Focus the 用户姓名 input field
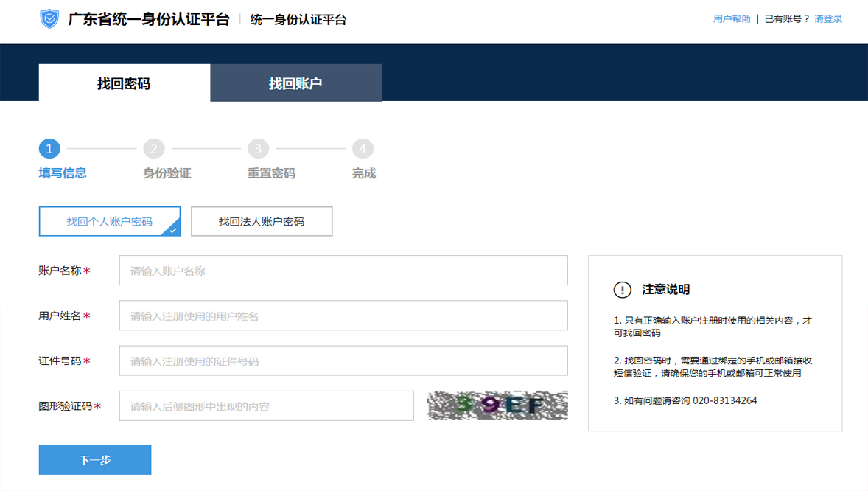This screenshot has height=491, width=868. coord(343,316)
